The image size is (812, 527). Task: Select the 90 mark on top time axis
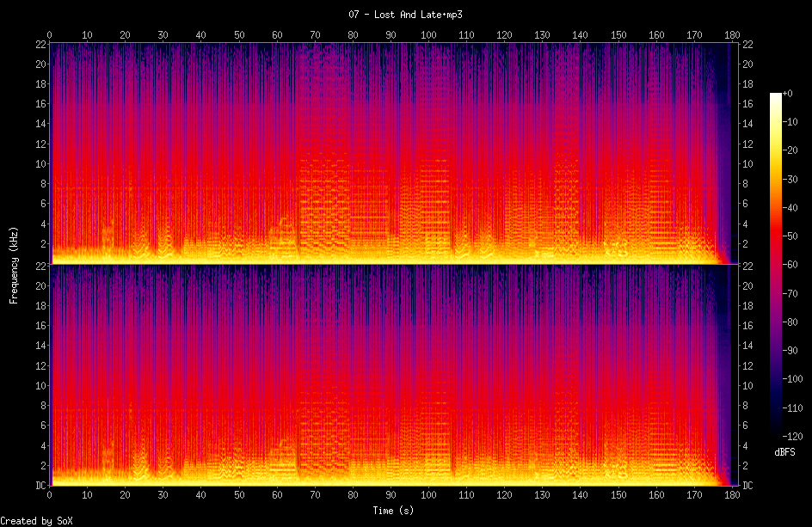(x=391, y=34)
